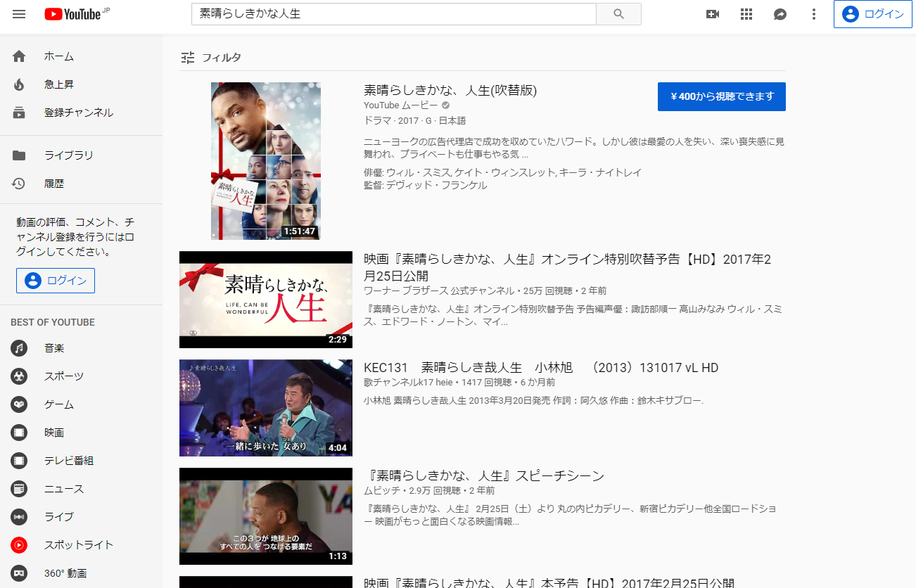This screenshot has width=916, height=588.
Task: Open 履歴 history in sidebar
Action: click(54, 184)
